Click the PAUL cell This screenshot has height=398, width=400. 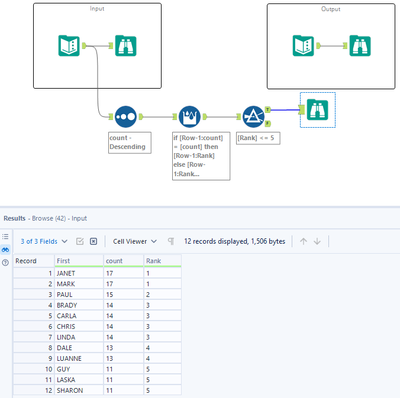[x=79, y=295]
